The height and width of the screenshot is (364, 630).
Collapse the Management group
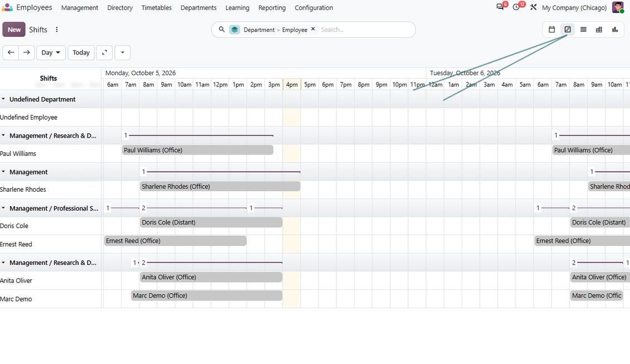pos(3,172)
